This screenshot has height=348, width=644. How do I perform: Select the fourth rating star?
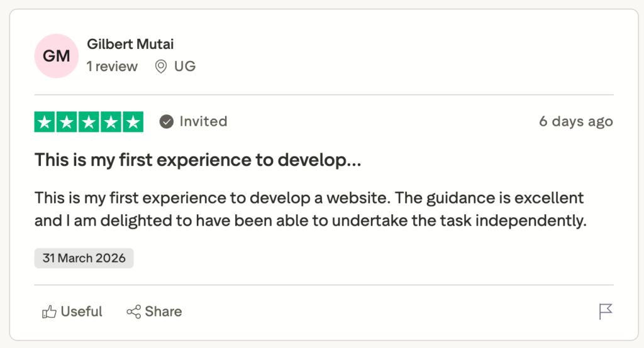pyautogui.click(x=111, y=122)
